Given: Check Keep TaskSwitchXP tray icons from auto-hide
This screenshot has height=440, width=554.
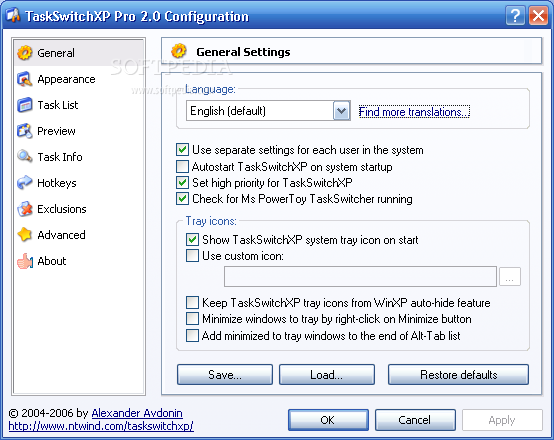Looking at the screenshot, I should tap(192, 303).
